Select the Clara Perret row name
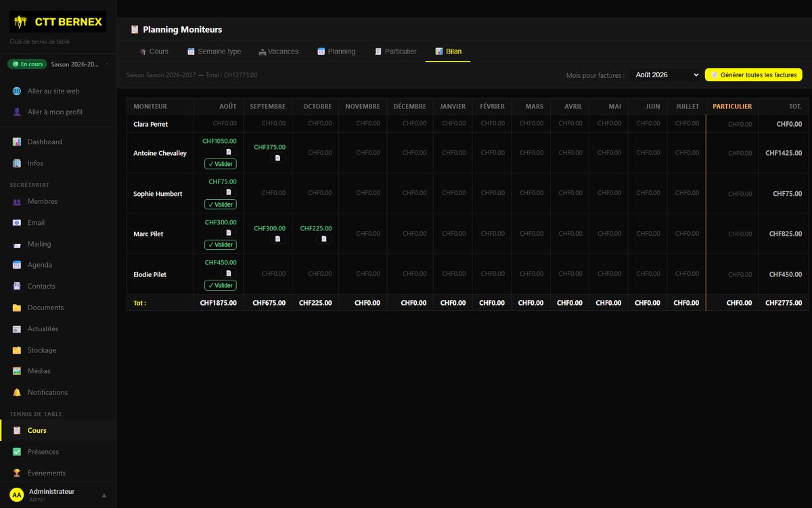The image size is (812, 508). 151,124
